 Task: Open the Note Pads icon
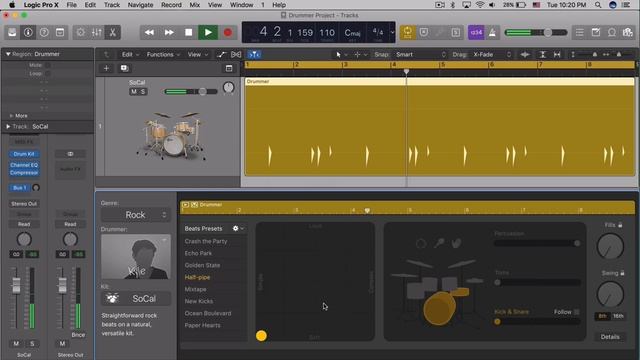pos(596,32)
